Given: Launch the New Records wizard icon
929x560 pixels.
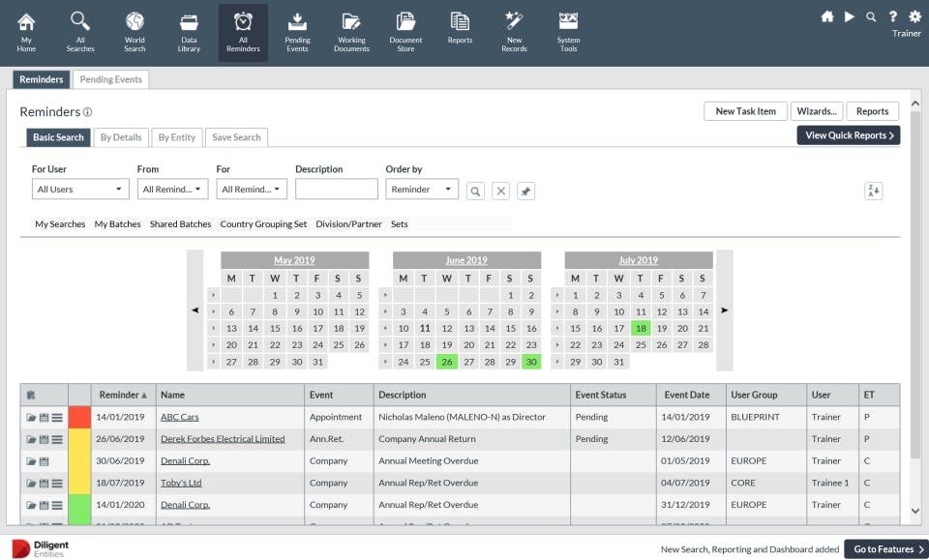Looking at the screenshot, I should 514,32.
